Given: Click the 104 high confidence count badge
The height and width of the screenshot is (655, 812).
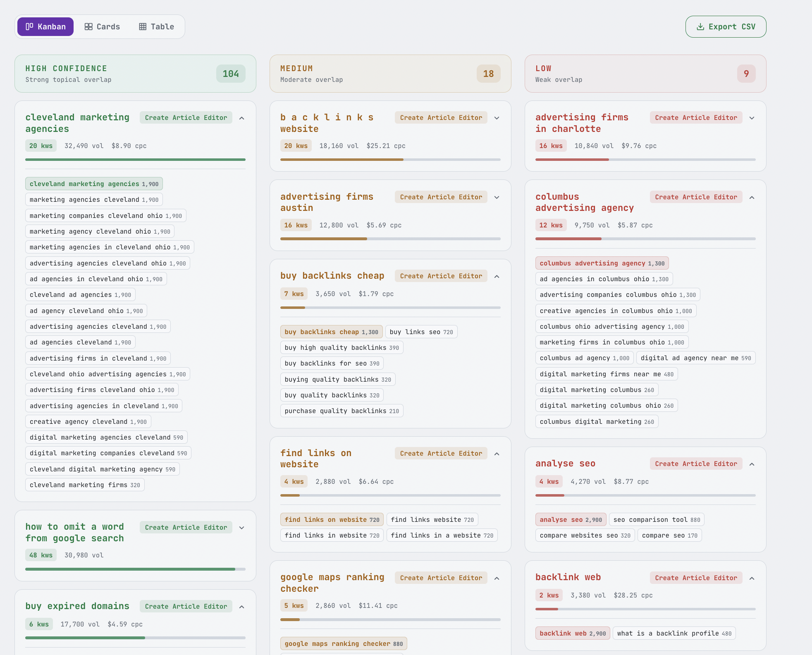Looking at the screenshot, I should [231, 74].
